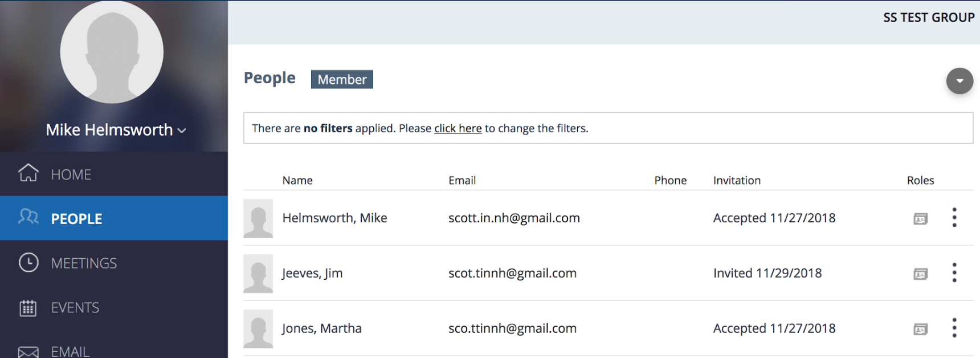Screen dimensions: 980x358
Task: Click the Member badge next to People
Action: click(x=342, y=79)
